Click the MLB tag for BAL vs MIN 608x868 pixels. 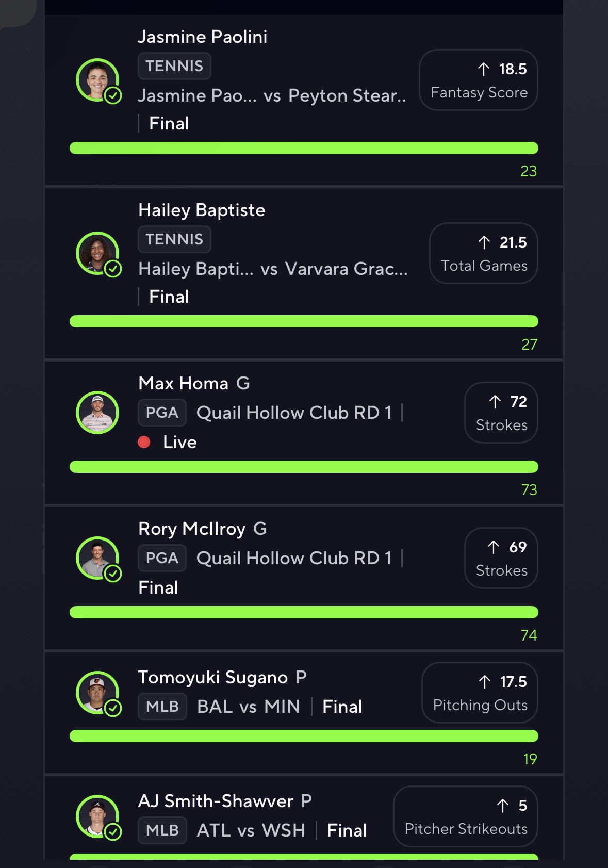pos(162,707)
